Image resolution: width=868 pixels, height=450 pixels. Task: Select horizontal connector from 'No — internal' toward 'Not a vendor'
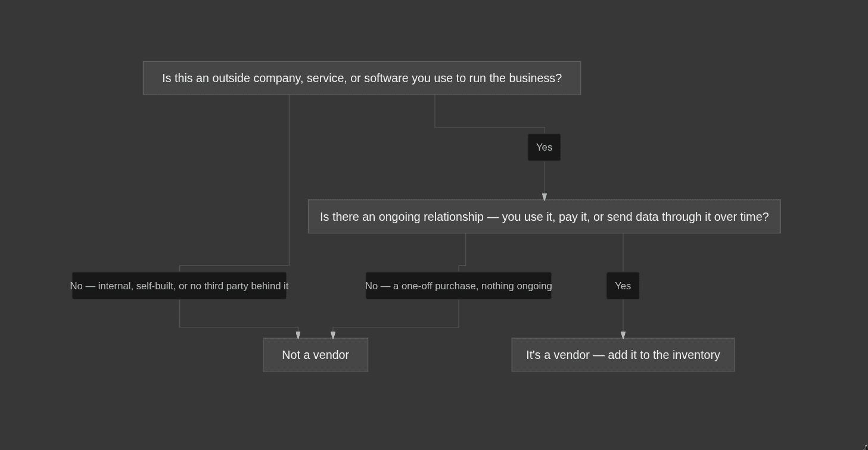(x=239, y=327)
